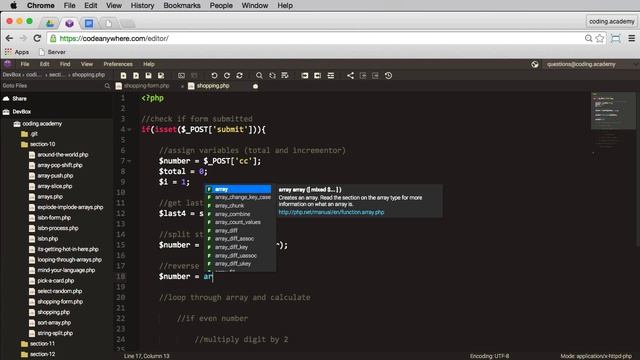The image size is (640, 360).
Task: Click the Share icon in editor toolbar
Action: 350,76
